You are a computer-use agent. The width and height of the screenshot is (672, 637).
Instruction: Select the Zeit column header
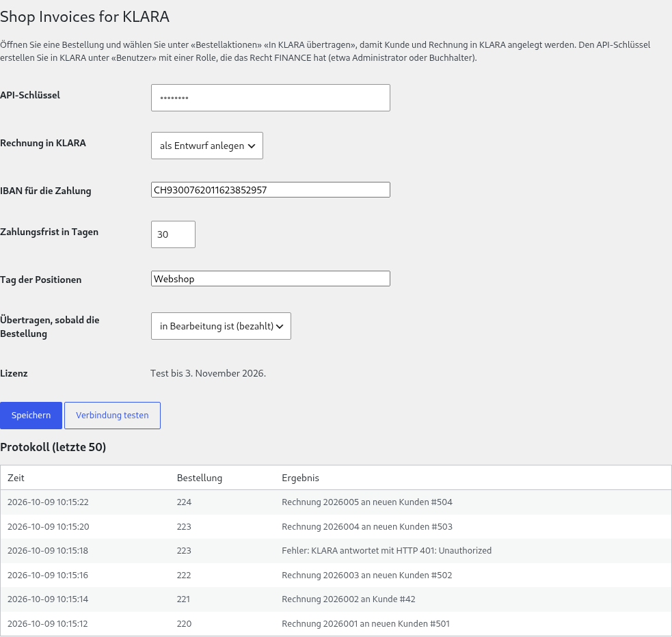16,478
